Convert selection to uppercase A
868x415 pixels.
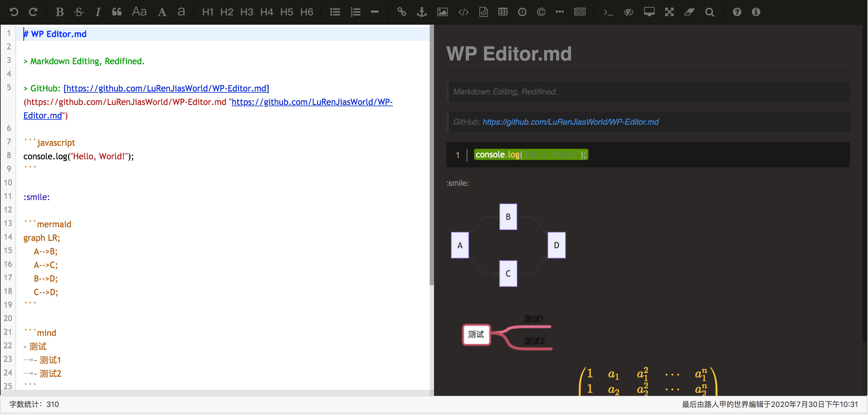coord(162,12)
